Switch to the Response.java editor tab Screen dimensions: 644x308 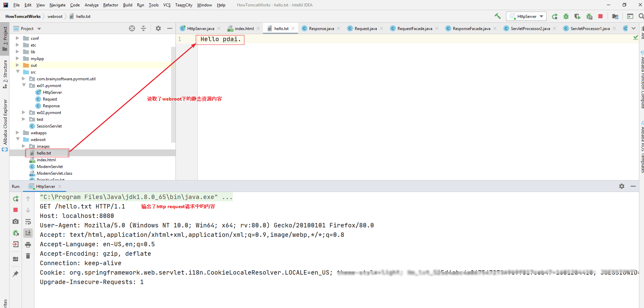point(321,29)
